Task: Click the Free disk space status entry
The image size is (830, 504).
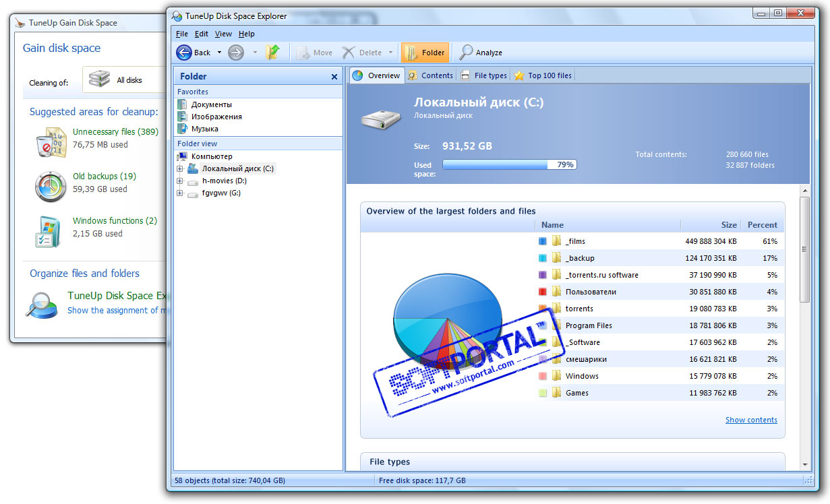Action: pos(423,481)
